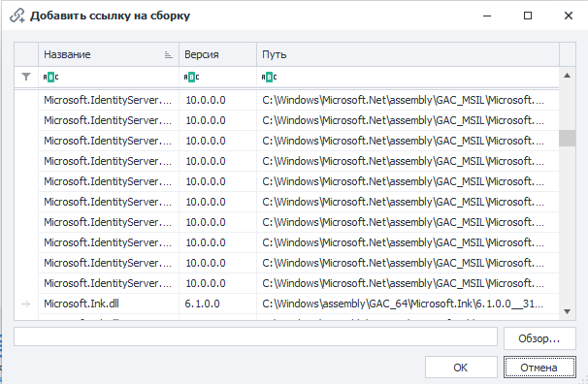Confirm with the OK button
This screenshot has height=384, width=588.
tap(461, 368)
